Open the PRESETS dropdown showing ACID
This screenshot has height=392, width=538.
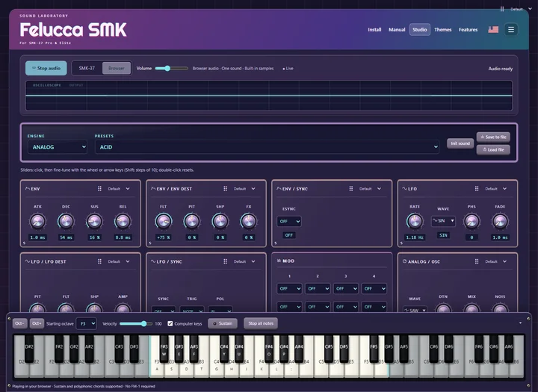click(267, 147)
